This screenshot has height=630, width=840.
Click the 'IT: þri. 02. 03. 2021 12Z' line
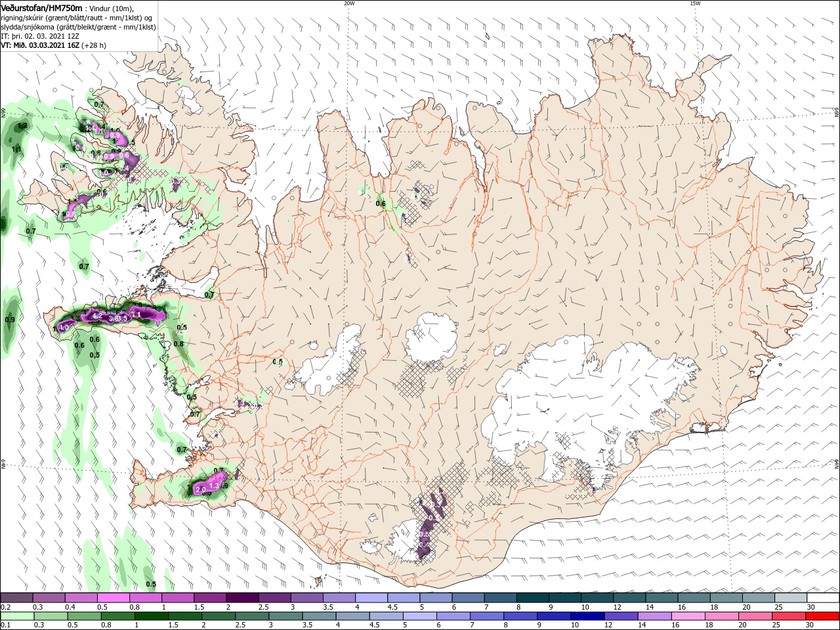[40, 36]
